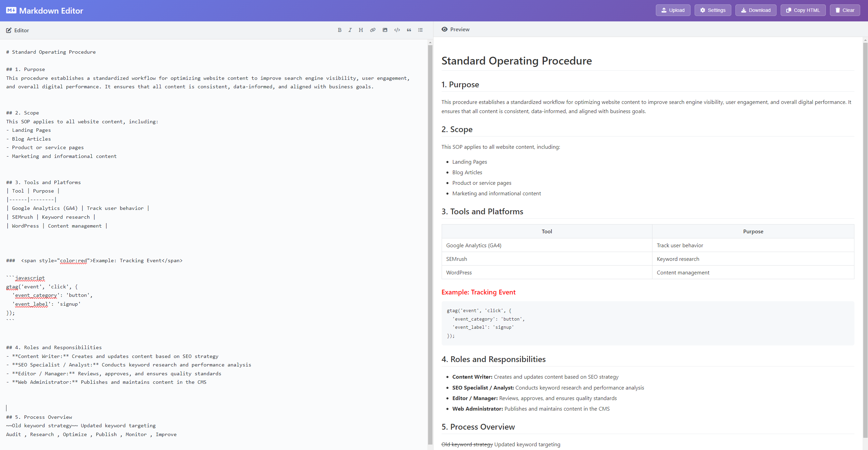Click the editor pane vertical scrollbar thumb

tap(430, 245)
